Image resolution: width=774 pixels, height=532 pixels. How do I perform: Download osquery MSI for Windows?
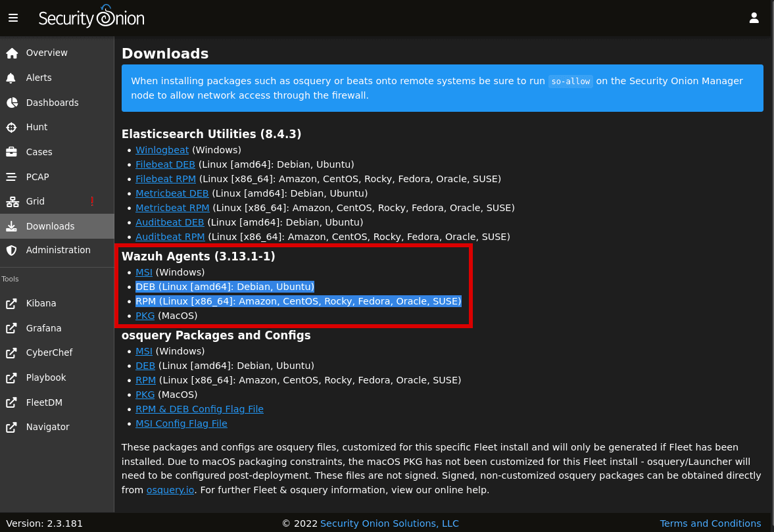(144, 351)
